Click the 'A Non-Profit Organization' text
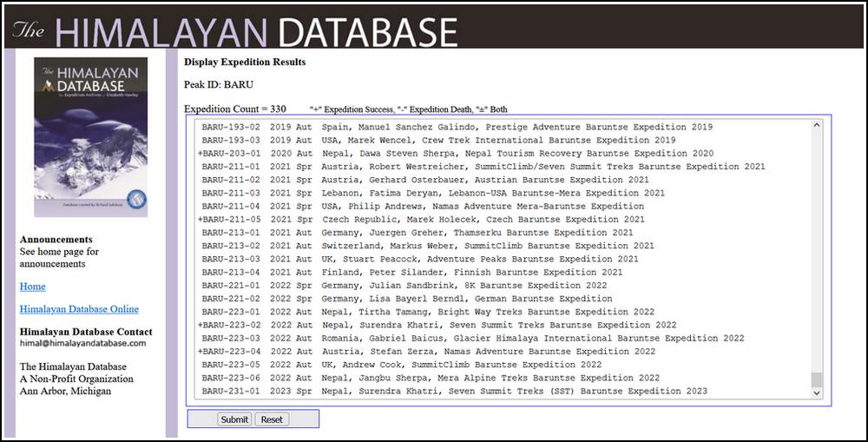This screenshot has width=868, height=442. click(76, 379)
